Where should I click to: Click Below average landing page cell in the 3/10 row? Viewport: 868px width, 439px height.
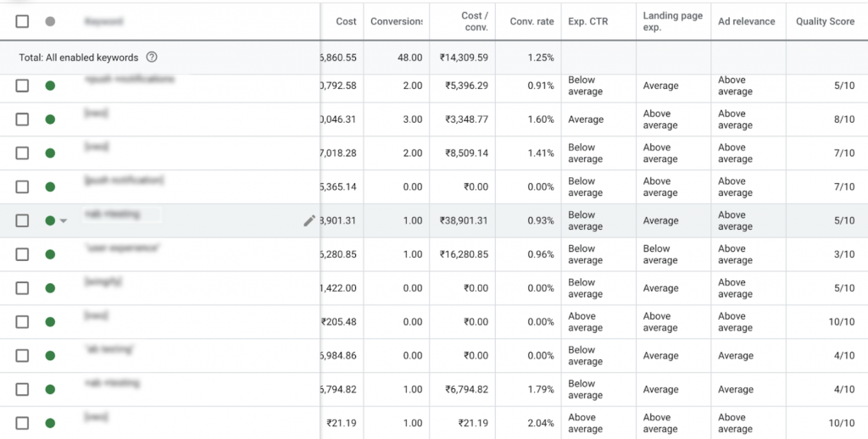(660, 254)
